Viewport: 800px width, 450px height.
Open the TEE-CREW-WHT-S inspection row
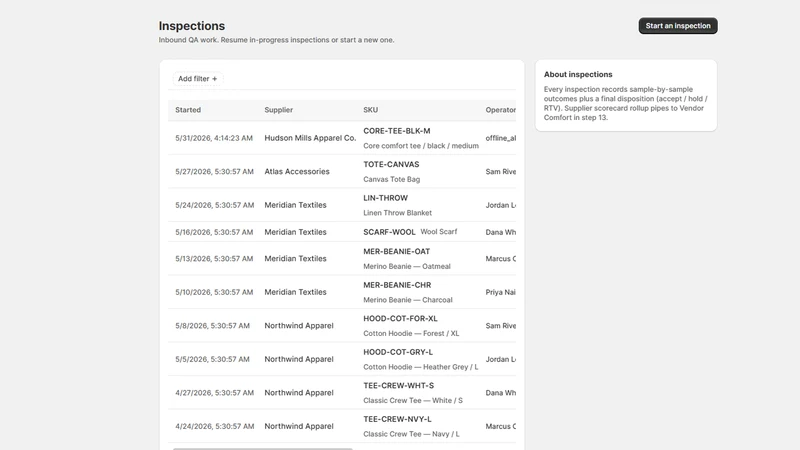tap(342, 393)
